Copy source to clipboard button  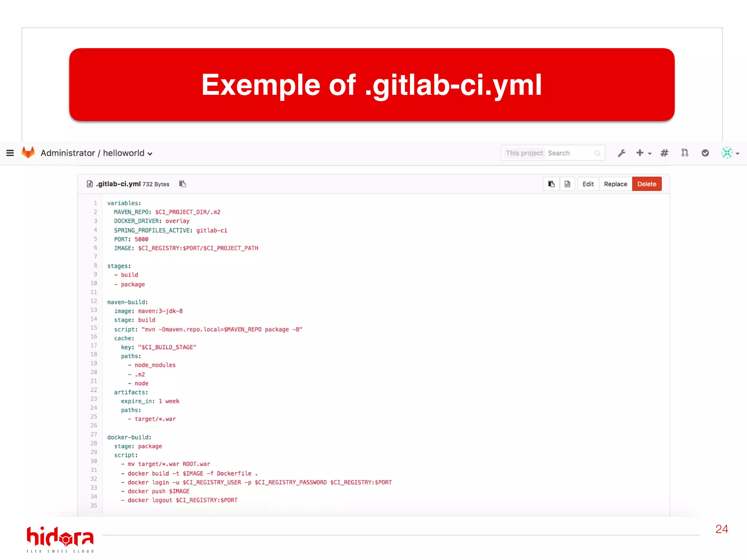pos(551,184)
